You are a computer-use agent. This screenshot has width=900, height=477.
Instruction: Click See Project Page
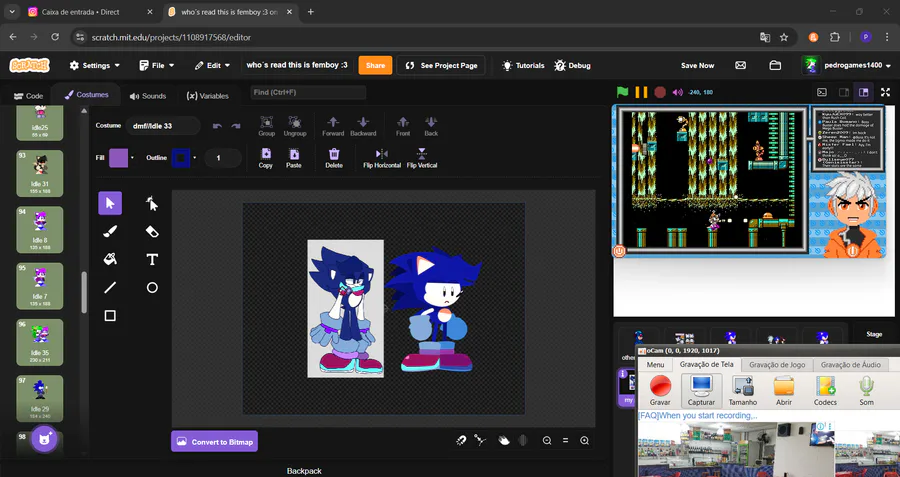pos(441,65)
